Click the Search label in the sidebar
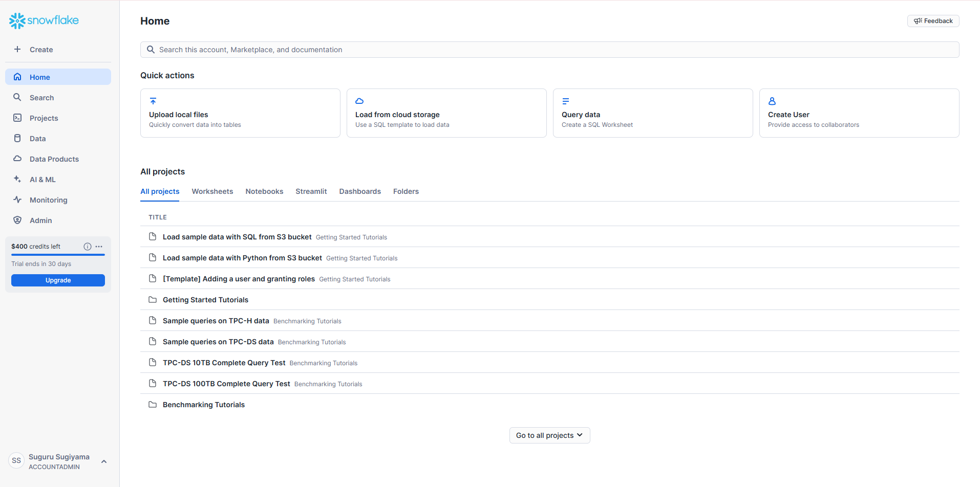Viewport: 980px width, 487px height. coord(41,98)
